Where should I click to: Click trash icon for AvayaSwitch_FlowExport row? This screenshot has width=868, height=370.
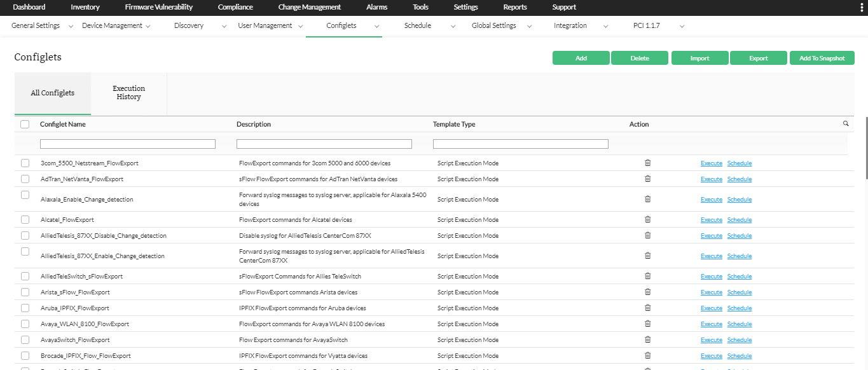click(x=647, y=339)
